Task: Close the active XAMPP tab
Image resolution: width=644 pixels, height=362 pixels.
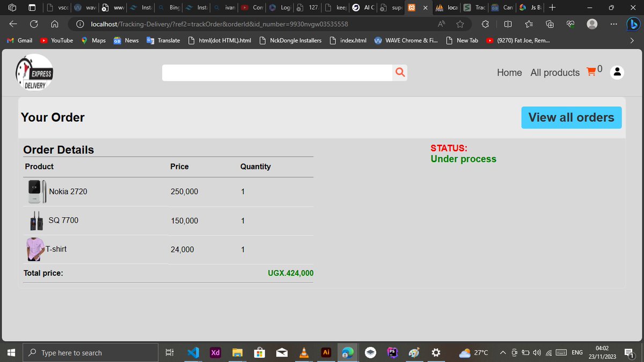Action: (426, 8)
